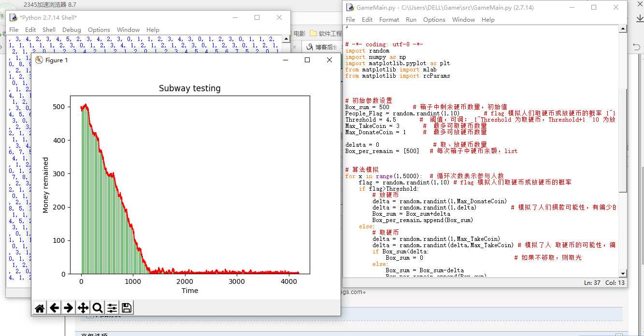644x336 pixels.
Task: Open Window menu in GameMain.py editor
Action: pos(463,19)
